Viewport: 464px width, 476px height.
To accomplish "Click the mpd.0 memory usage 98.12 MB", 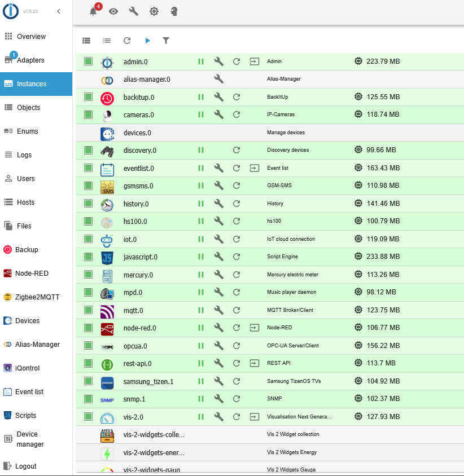I will [x=381, y=292].
